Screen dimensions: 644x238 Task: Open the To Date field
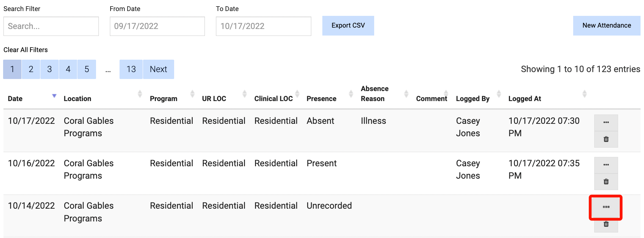[x=263, y=26]
